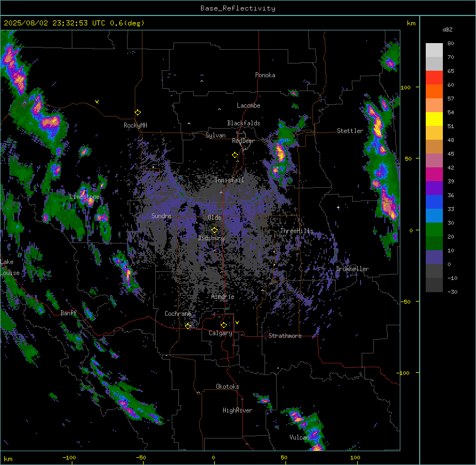
Task: Select the royal blue swatch in legend
Action: pyautogui.click(x=434, y=202)
